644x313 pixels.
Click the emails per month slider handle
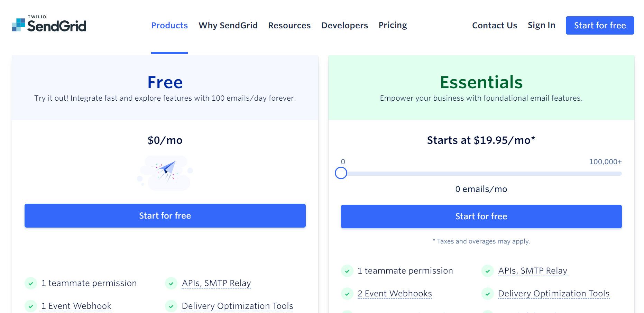341,173
